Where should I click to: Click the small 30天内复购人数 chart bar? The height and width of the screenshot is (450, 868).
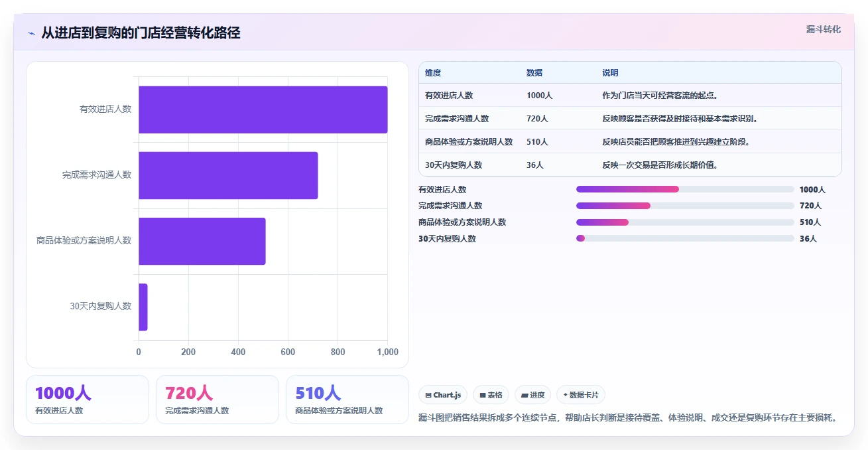143,307
